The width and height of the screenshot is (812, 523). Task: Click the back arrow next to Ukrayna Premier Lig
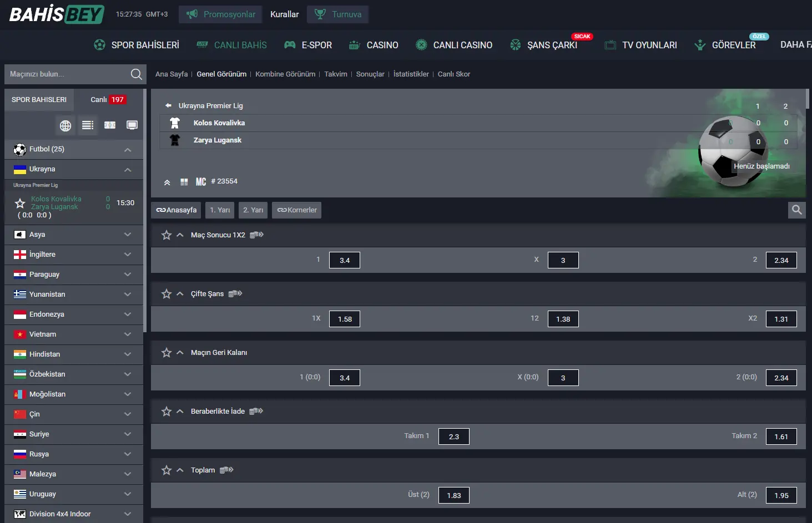[168, 105]
